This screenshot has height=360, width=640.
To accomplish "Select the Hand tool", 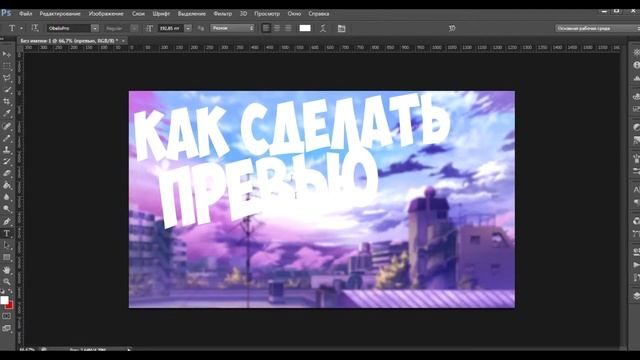I will [7, 270].
